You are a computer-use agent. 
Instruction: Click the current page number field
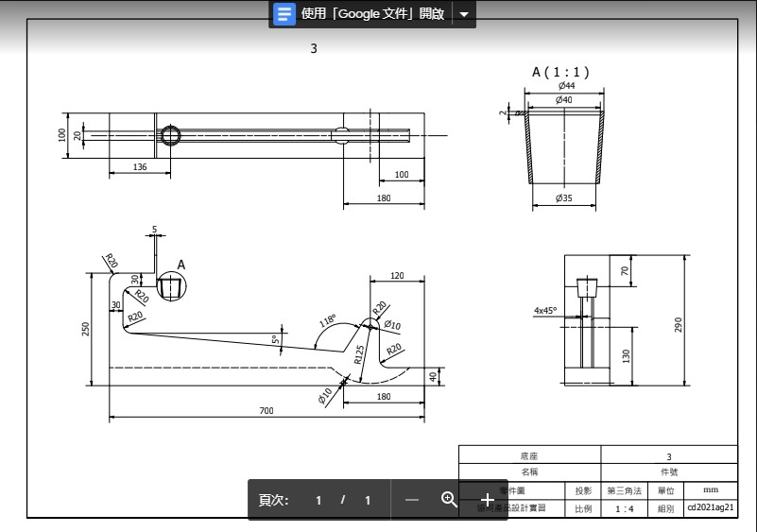[318, 500]
